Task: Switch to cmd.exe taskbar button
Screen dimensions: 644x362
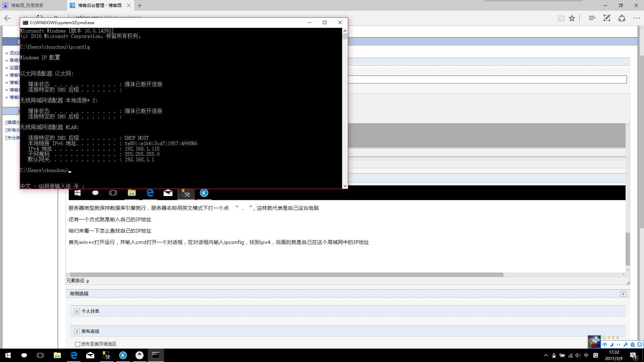Action: [x=156, y=355]
